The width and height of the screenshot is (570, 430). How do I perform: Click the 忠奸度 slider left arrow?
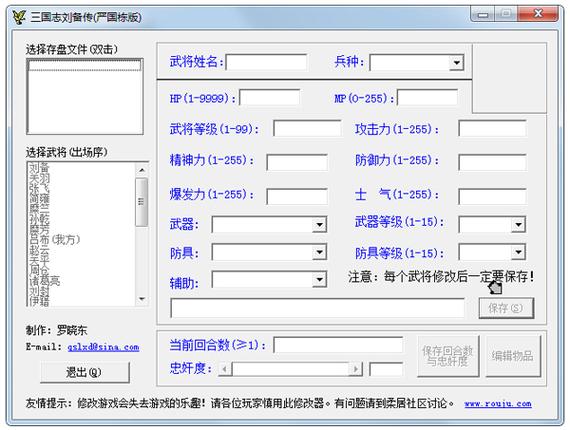click(x=225, y=369)
